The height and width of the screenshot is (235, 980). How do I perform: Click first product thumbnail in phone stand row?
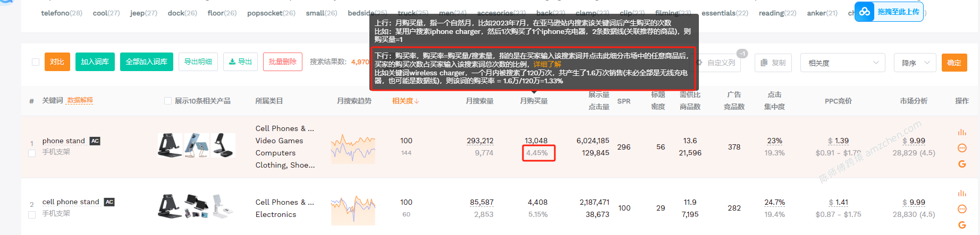tap(170, 145)
